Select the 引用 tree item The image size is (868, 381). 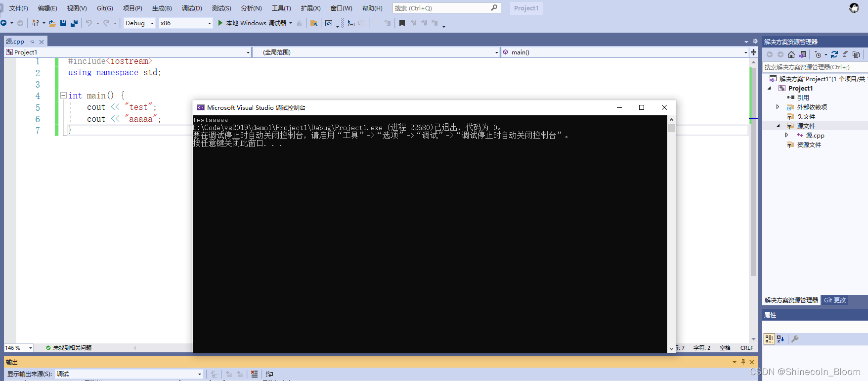pyautogui.click(x=803, y=97)
